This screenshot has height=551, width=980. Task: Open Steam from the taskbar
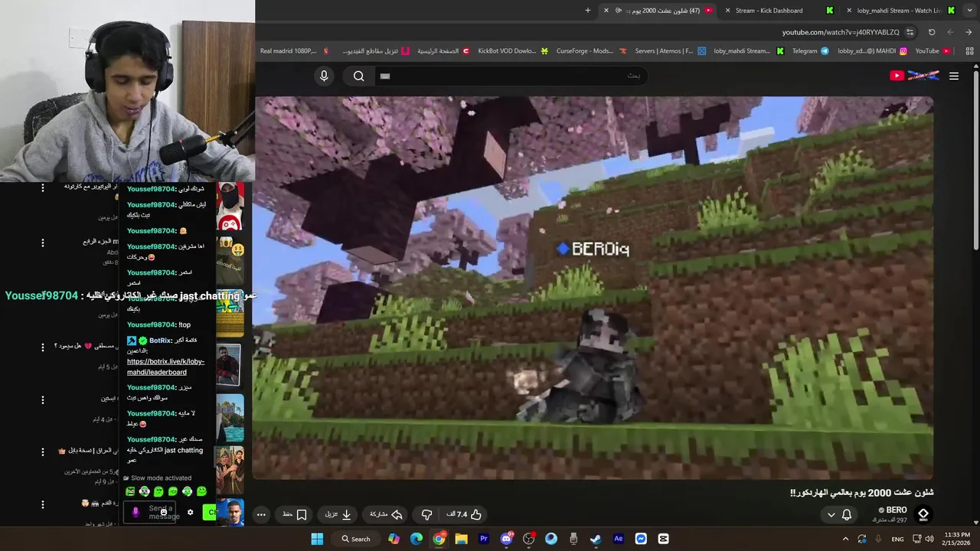tap(596, 539)
